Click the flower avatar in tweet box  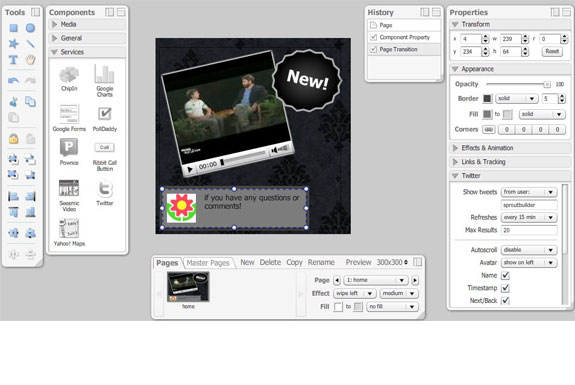pos(182,208)
